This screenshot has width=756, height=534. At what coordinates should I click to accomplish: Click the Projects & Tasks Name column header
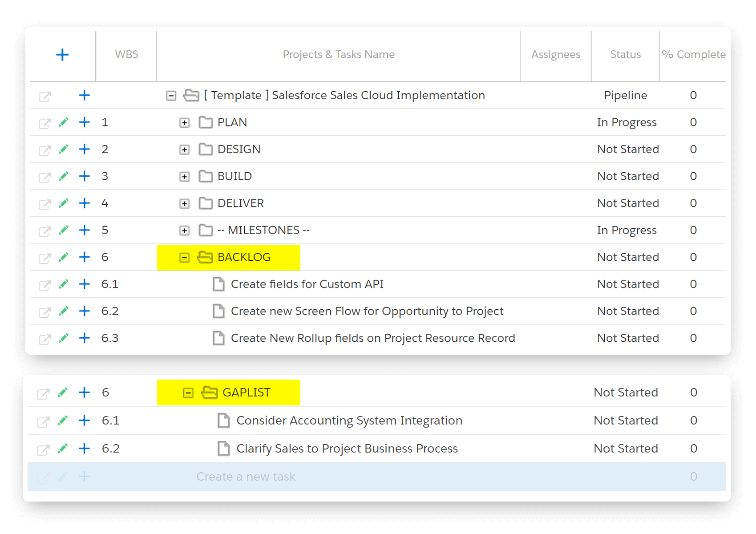pos(339,55)
